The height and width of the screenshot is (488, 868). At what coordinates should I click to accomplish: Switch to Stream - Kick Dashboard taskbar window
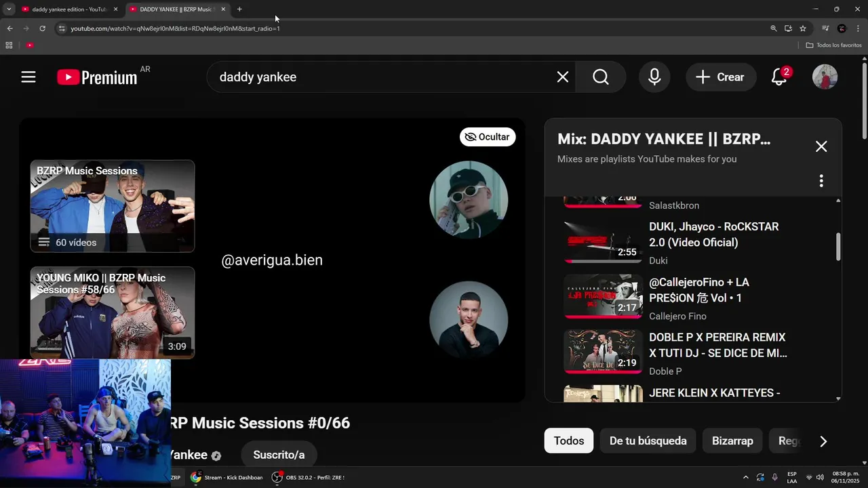point(227,478)
